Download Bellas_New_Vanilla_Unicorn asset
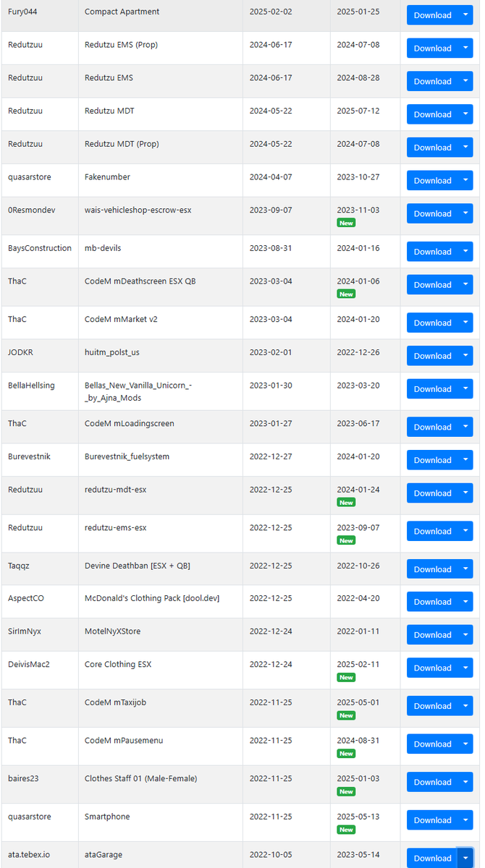Image resolution: width=485 pixels, height=868 pixels. pos(432,389)
